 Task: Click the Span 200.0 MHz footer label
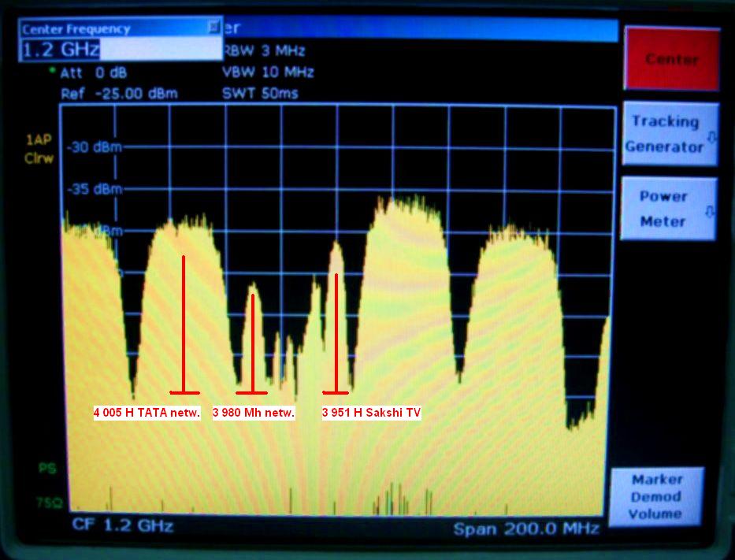tap(526, 528)
